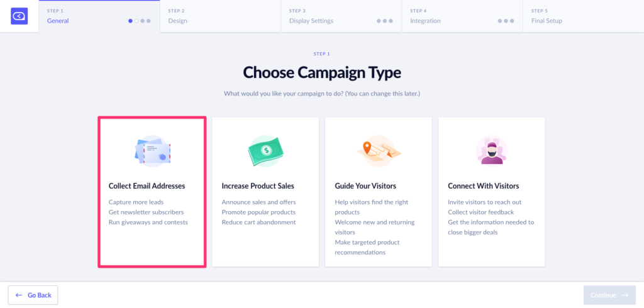Click the Continue button

[609, 295]
